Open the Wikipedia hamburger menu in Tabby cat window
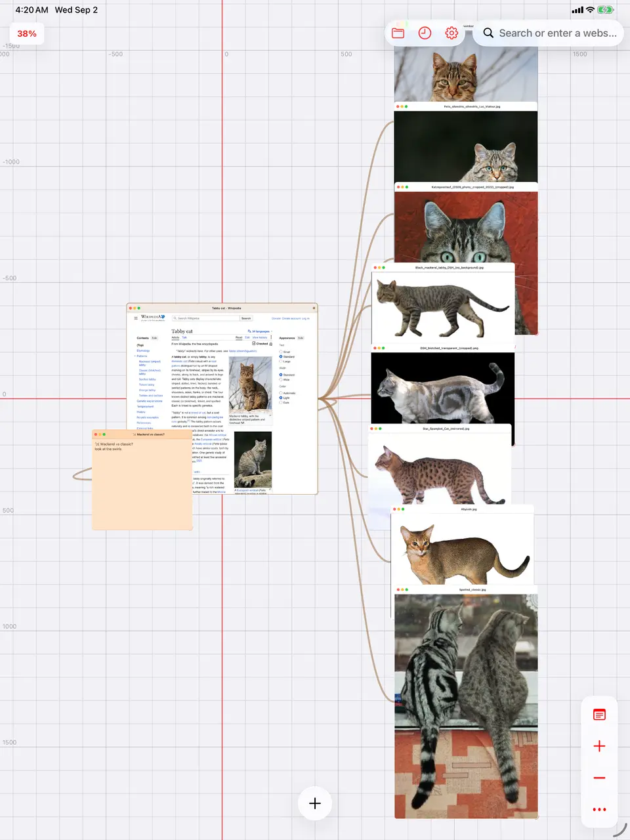The height and width of the screenshot is (840, 630). pyautogui.click(x=136, y=318)
